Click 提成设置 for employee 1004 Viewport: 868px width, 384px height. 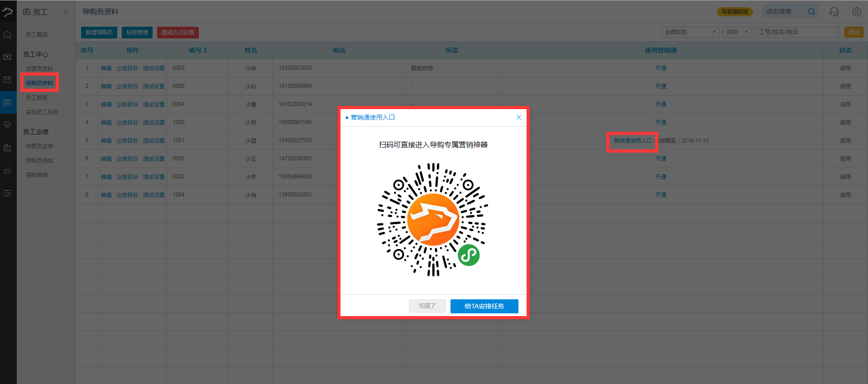pyautogui.click(x=154, y=195)
